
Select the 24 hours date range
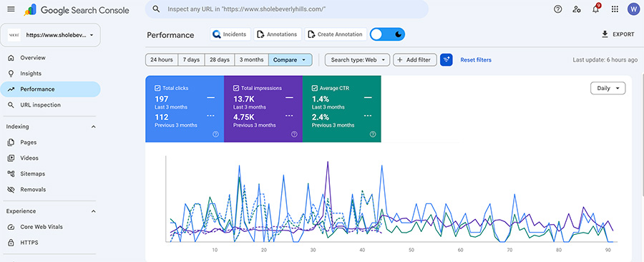point(162,60)
